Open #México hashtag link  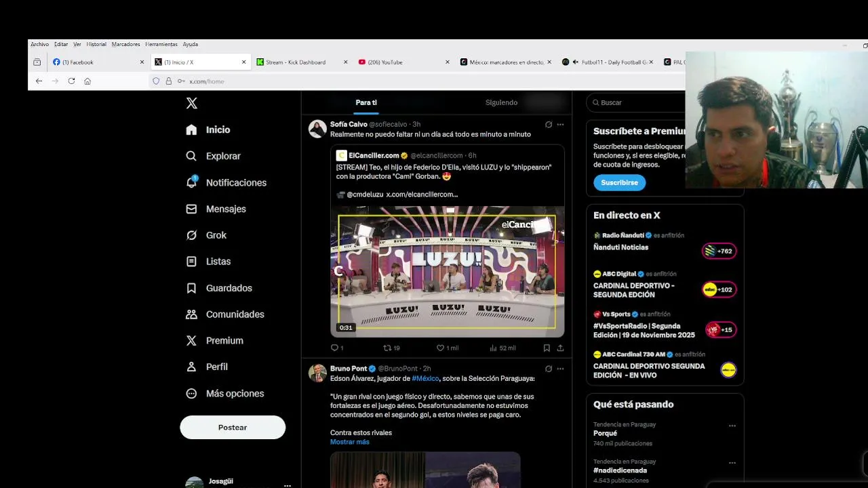pos(425,378)
